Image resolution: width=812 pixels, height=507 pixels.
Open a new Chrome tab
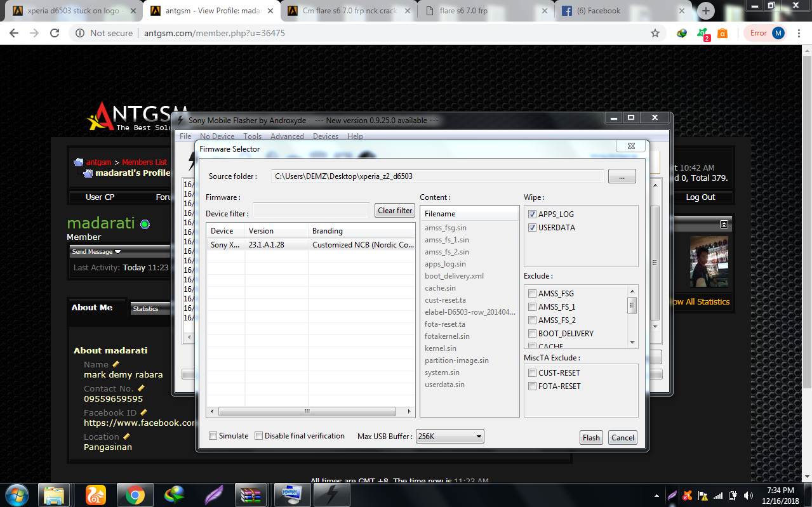tap(705, 11)
